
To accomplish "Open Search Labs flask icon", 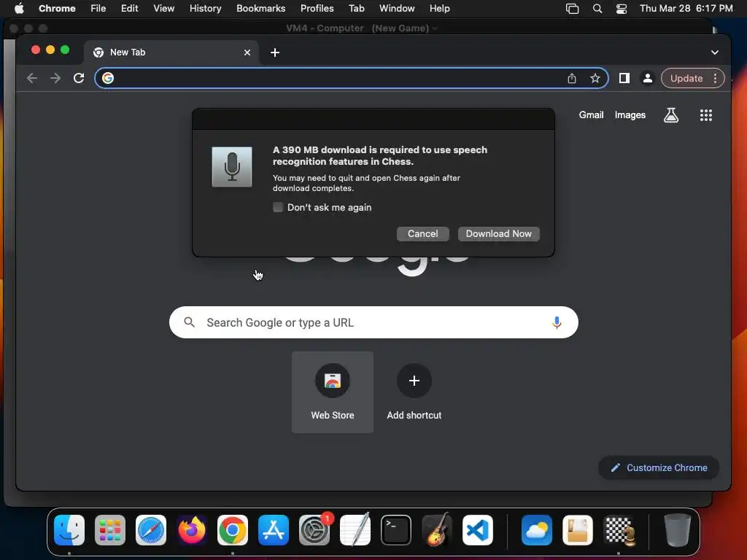I will point(671,114).
